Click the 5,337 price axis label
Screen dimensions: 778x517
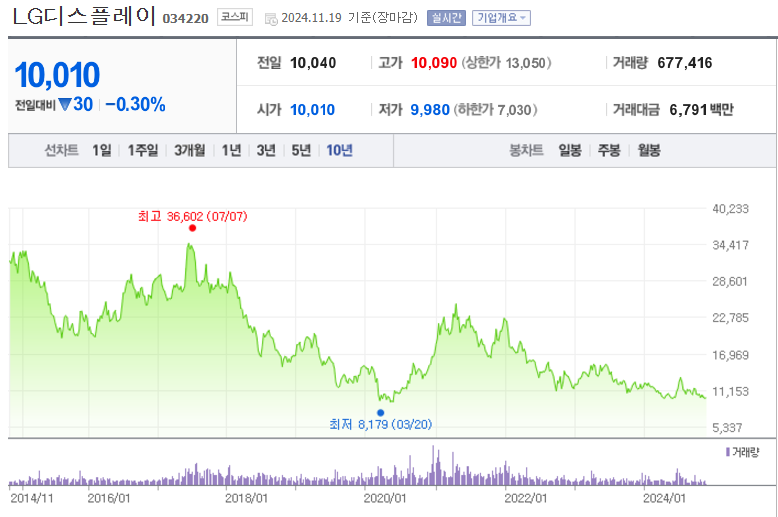[727, 428]
